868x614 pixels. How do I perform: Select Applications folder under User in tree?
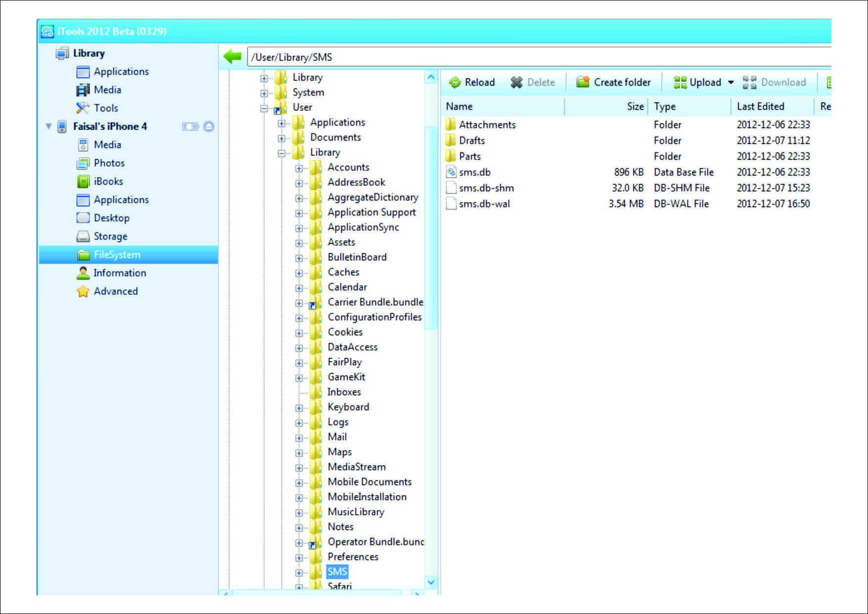(x=337, y=123)
